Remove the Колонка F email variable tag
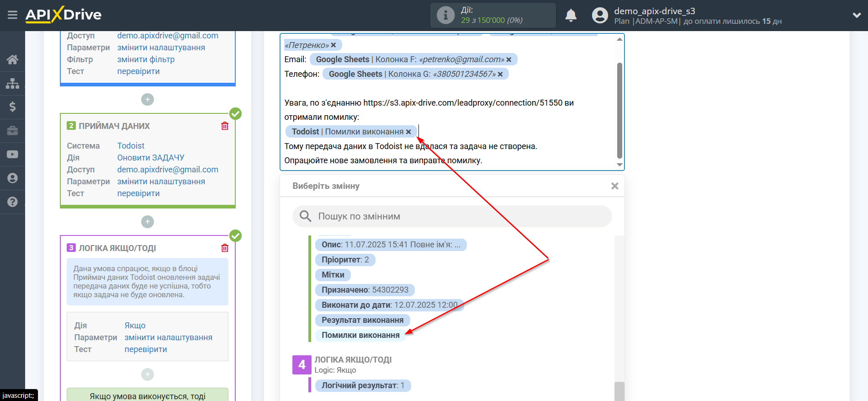Screen dimensions: 868x401 click(x=509, y=59)
